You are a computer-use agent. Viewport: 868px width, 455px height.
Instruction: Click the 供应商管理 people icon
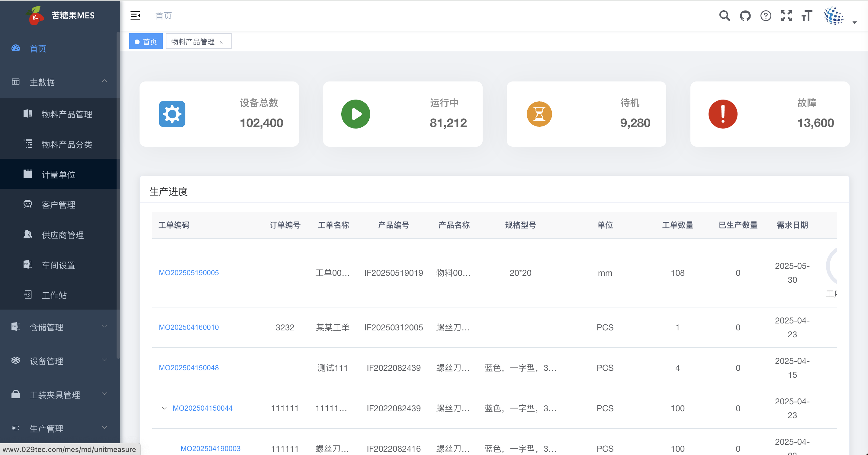27,234
